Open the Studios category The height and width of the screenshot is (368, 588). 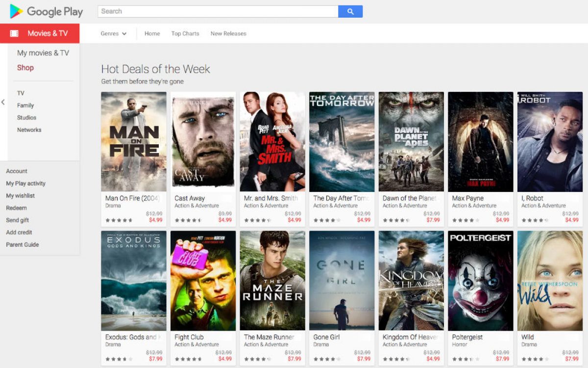click(x=26, y=118)
